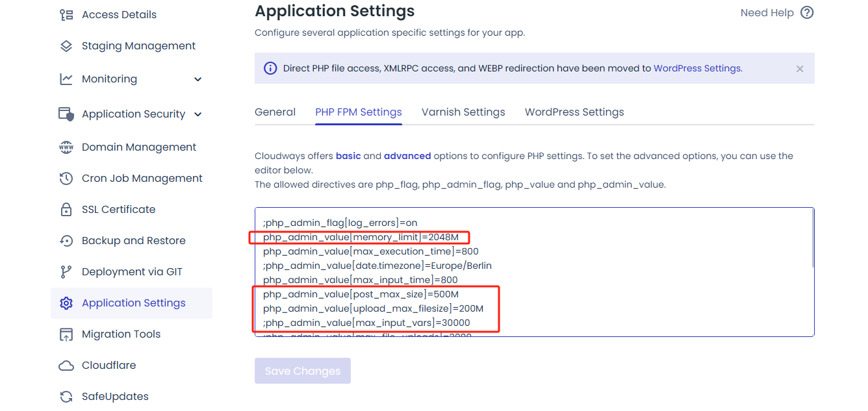Open the Varnish Settings tab
Viewport: 868px width, 411px height.
click(463, 112)
